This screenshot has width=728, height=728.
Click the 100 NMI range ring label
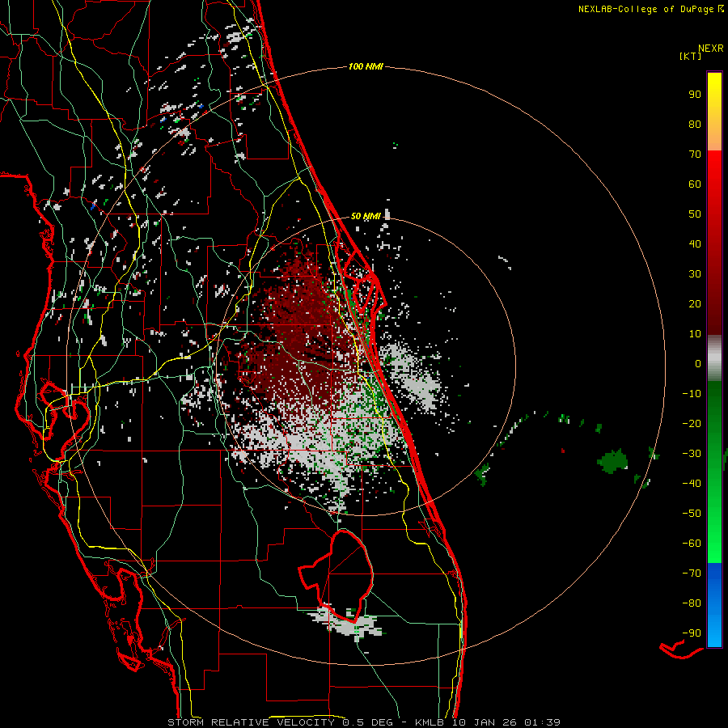pos(366,66)
